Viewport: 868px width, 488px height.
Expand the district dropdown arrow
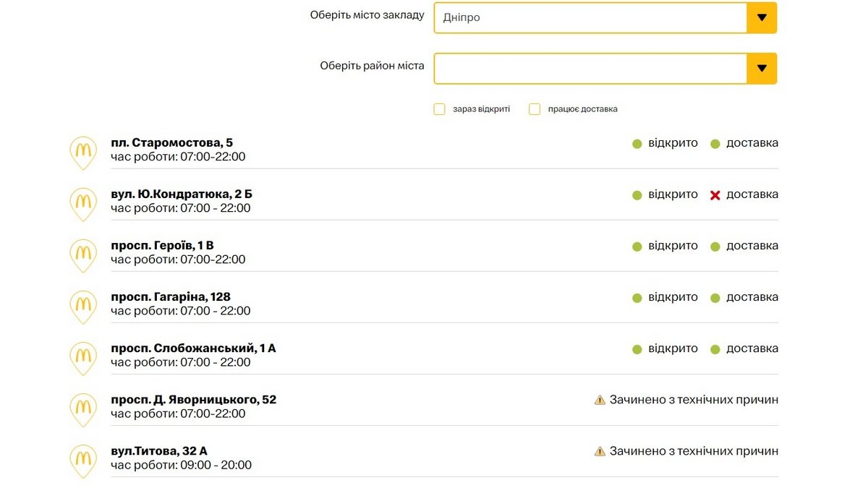(762, 69)
